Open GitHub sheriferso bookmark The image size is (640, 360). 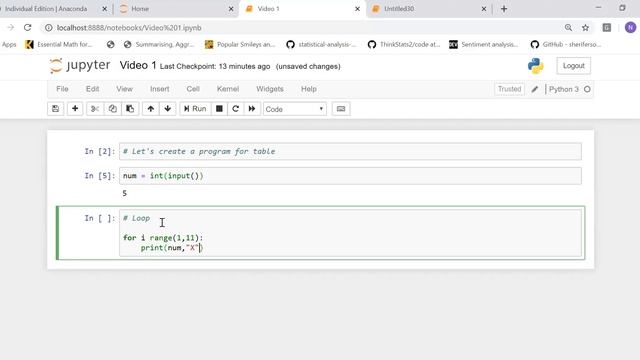point(566,44)
